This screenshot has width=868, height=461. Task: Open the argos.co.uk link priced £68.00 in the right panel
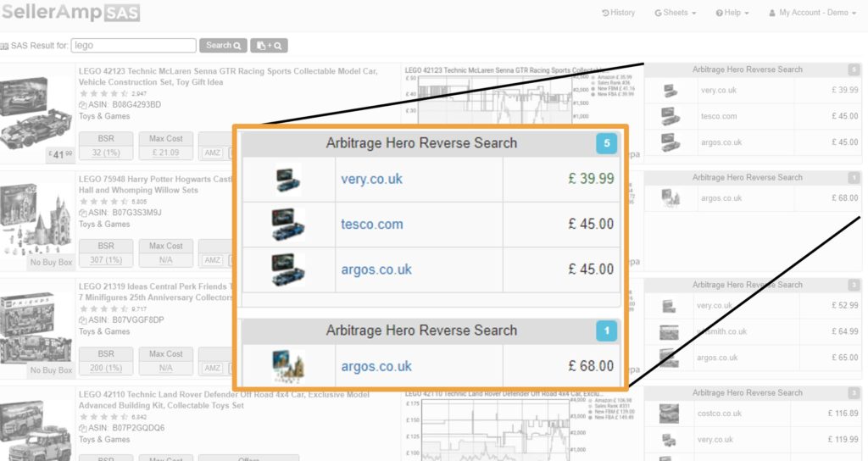pyautogui.click(x=721, y=198)
